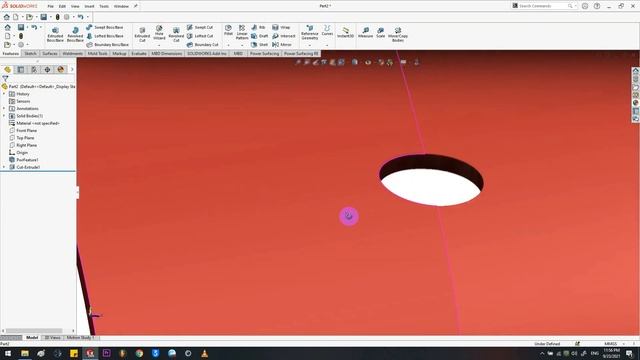Open Hole Wizard dropdown arrow

(159, 45)
